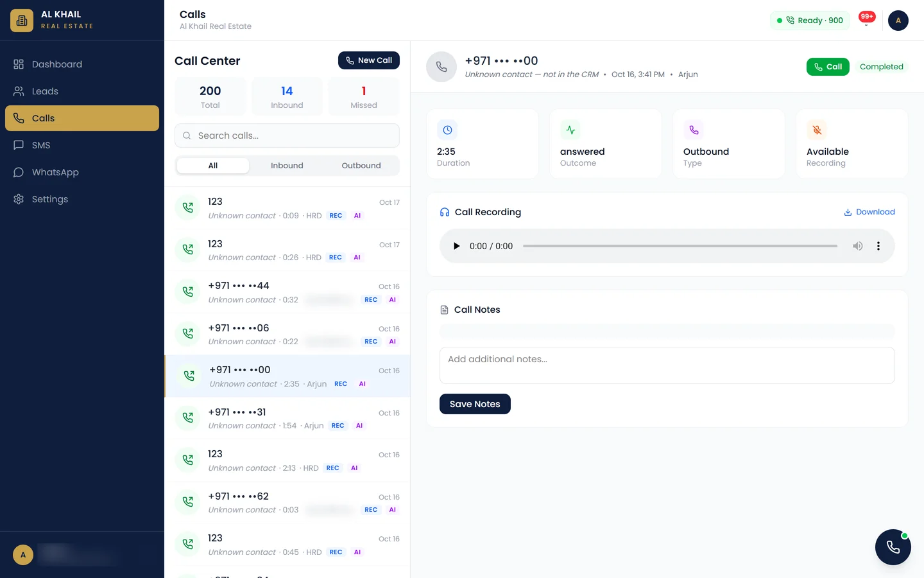Open the 123 call lasting 0:26
The height and width of the screenshot is (578, 924).
(x=287, y=250)
